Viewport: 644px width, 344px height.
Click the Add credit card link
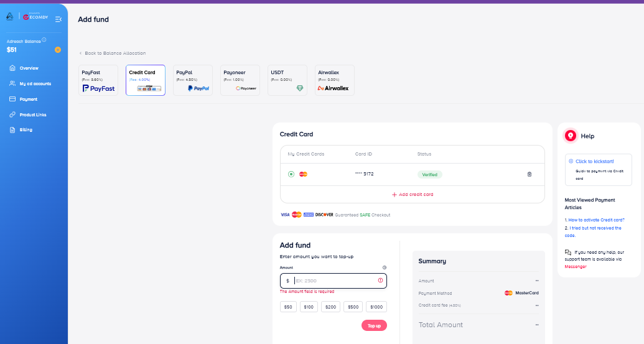tap(413, 195)
